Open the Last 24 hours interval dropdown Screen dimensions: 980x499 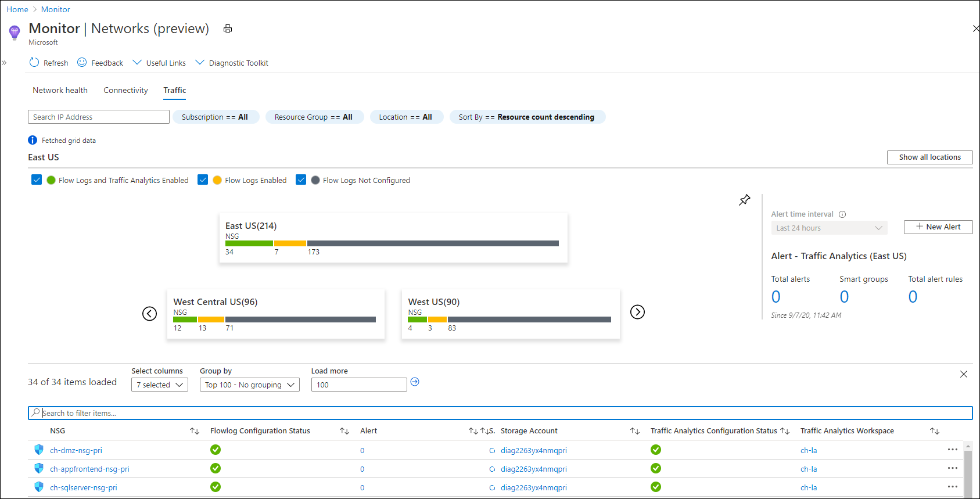tap(830, 228)
